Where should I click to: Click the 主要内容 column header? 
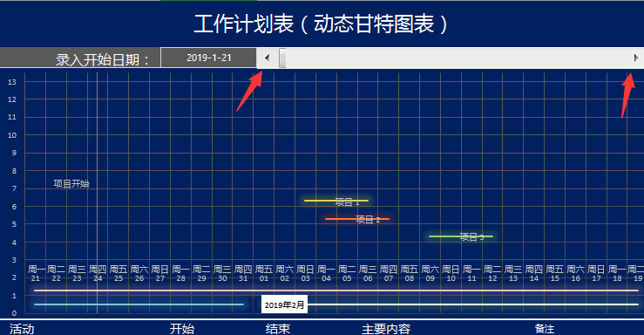(x=386, y=329)
